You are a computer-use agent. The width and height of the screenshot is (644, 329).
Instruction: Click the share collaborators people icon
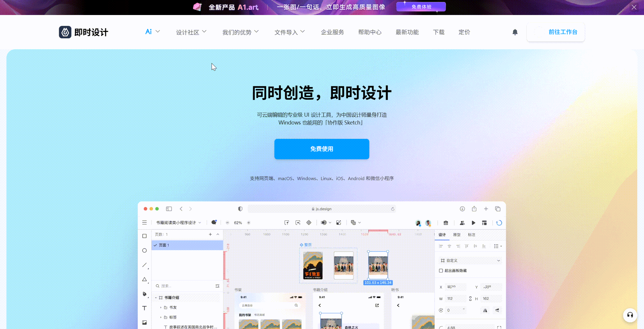[x=462, y=223]
